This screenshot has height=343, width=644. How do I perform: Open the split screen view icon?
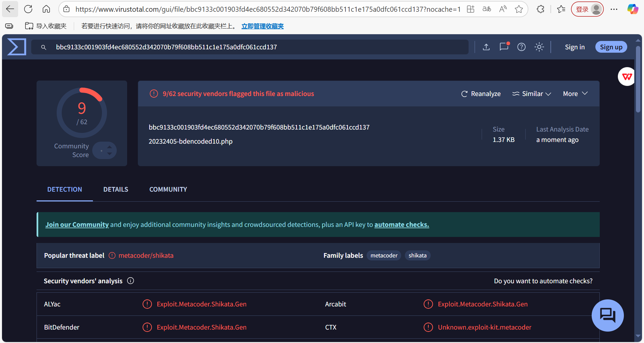(x=471, y=9)
